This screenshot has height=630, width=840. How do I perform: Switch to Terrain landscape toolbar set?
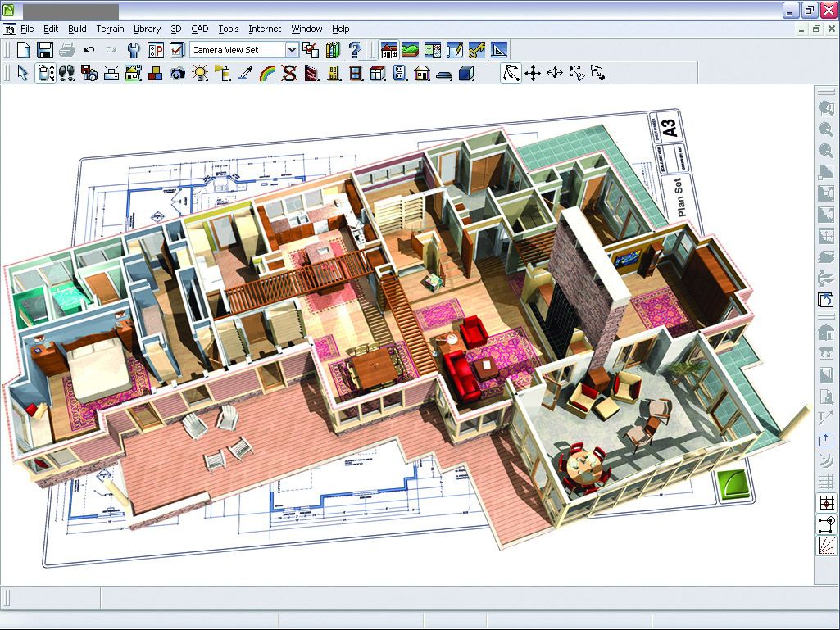(411, 50)
